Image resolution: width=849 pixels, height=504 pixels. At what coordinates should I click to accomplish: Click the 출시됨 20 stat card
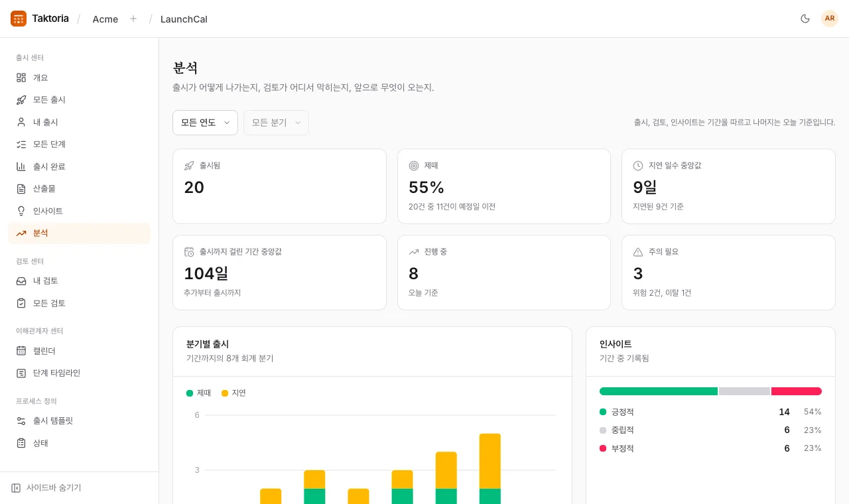279,186
